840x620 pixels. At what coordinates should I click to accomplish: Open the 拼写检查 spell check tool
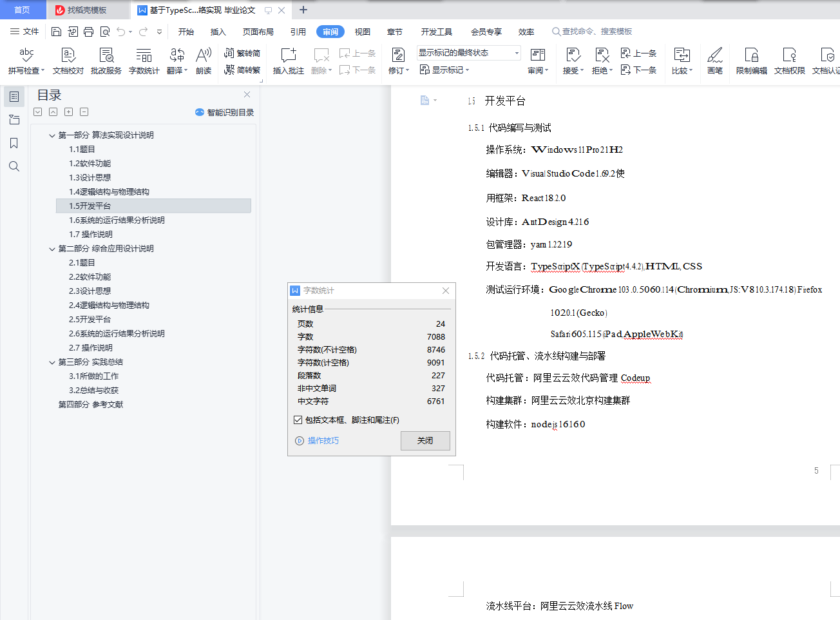26,61
